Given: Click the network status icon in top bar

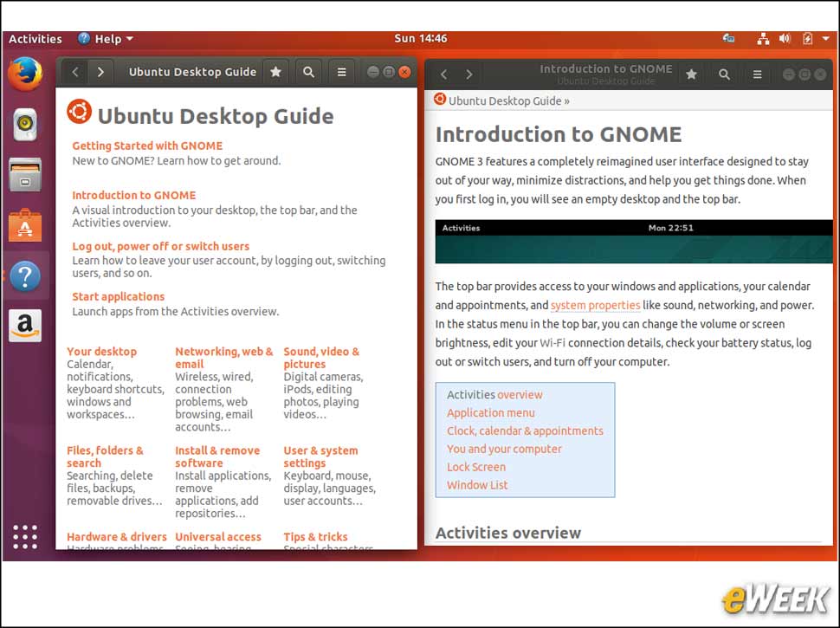Looking at the screenshot, I should [x=763, y=39].
